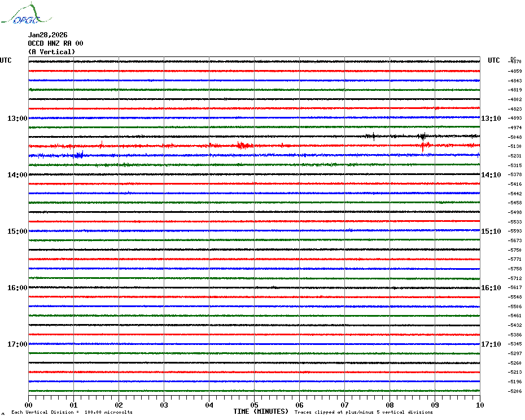This screenshot has height=420, width=525.
Task: Click the TIME (MINUTES) axis title
Action: [261, 412]
